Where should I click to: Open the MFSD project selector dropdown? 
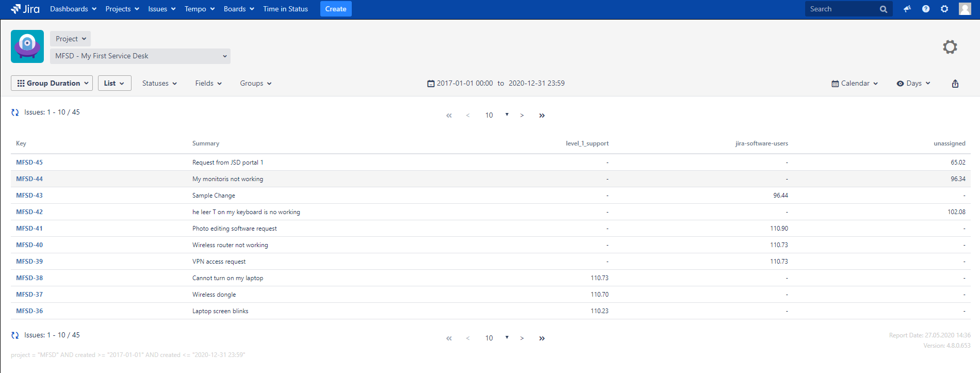coord(140,56)
